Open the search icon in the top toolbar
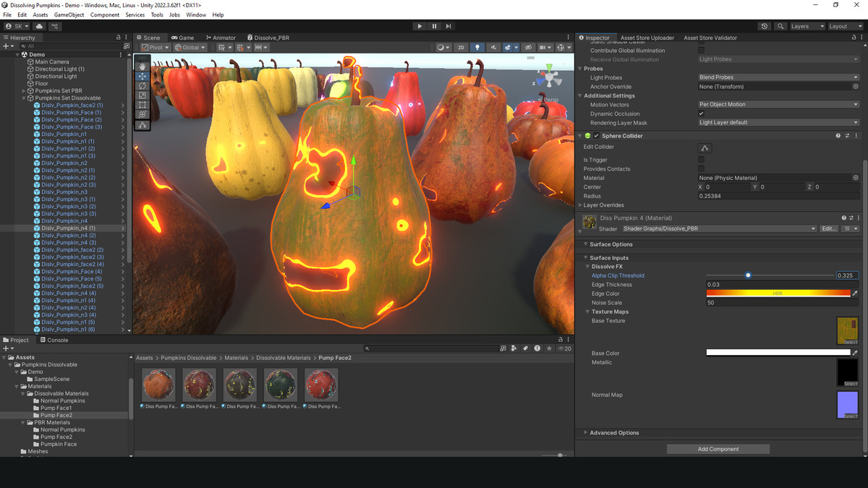This screenshot has height=488, width=868. 780,25
